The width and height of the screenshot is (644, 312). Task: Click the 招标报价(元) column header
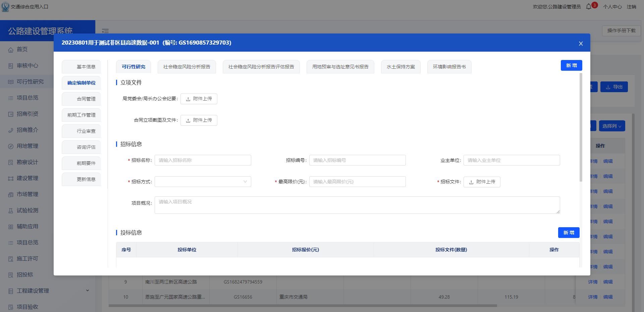tap(306, 250)
